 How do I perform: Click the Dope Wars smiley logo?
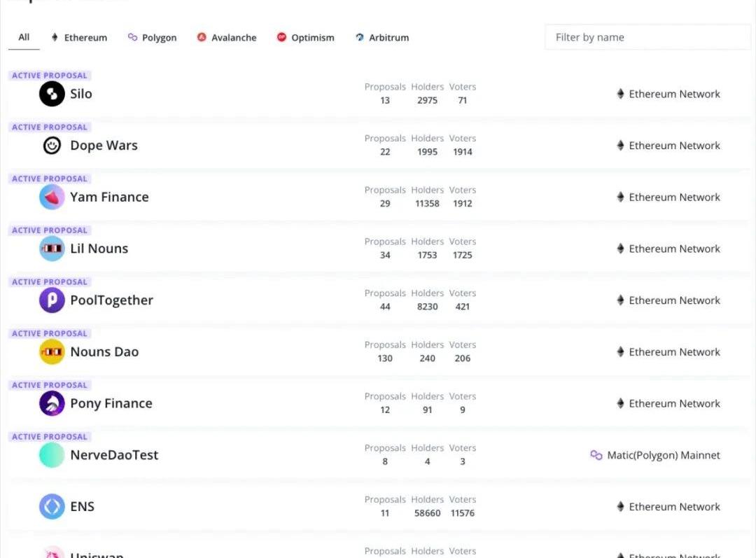pos(52,146)
